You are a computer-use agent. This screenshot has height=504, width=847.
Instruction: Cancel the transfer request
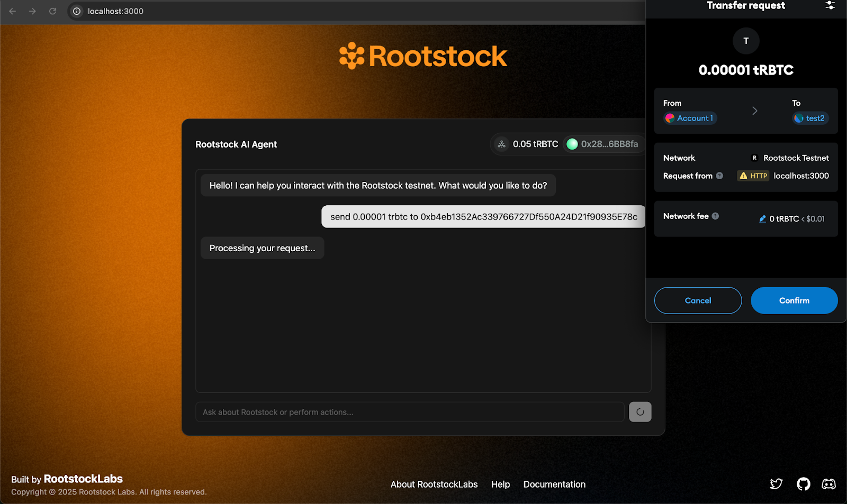pyautogui.click(x=698, y=300)
